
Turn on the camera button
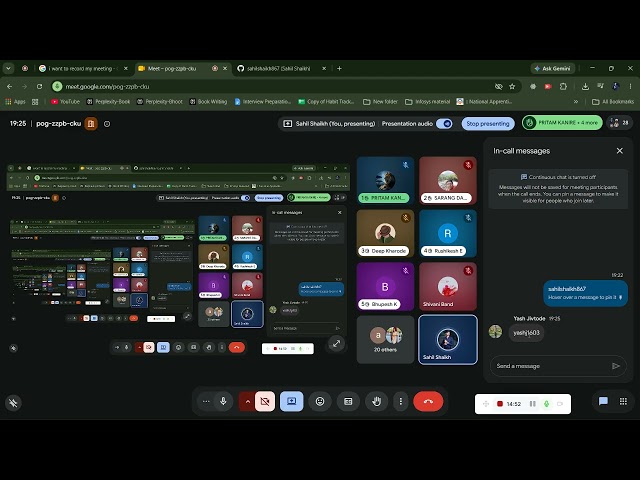[x=265, y=402]
